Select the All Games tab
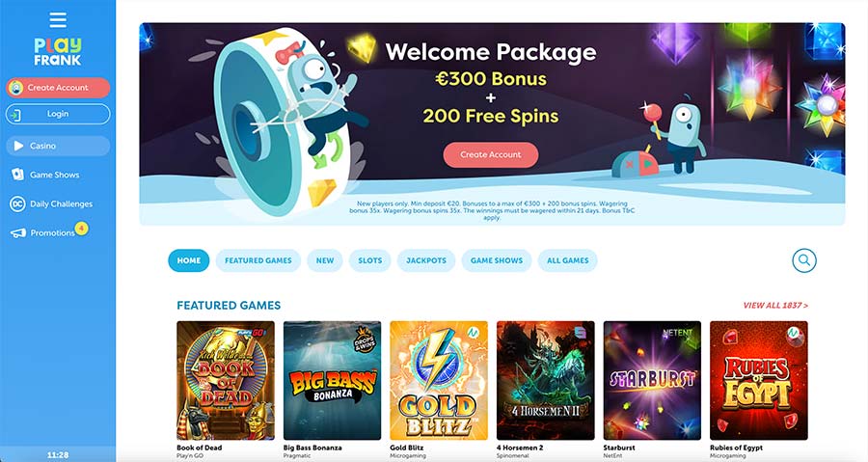 tap(567, 260)
